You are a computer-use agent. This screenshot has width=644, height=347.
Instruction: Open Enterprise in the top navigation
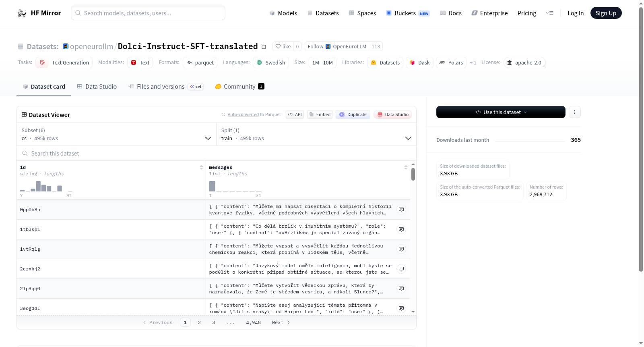pyautogui.click(x=490, y=13)
